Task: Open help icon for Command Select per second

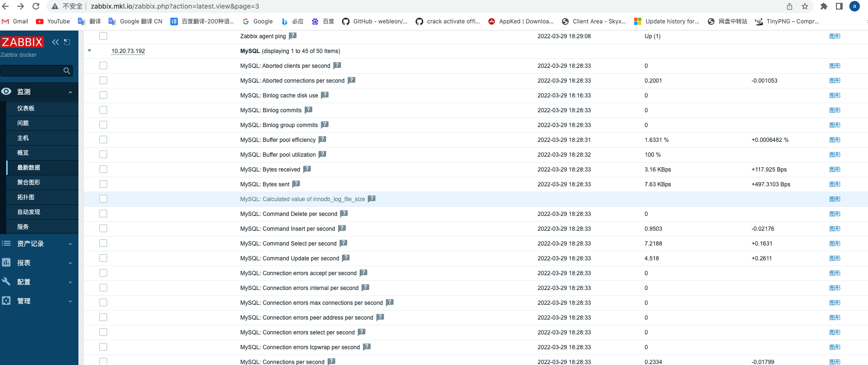Action: click(343, 243)
